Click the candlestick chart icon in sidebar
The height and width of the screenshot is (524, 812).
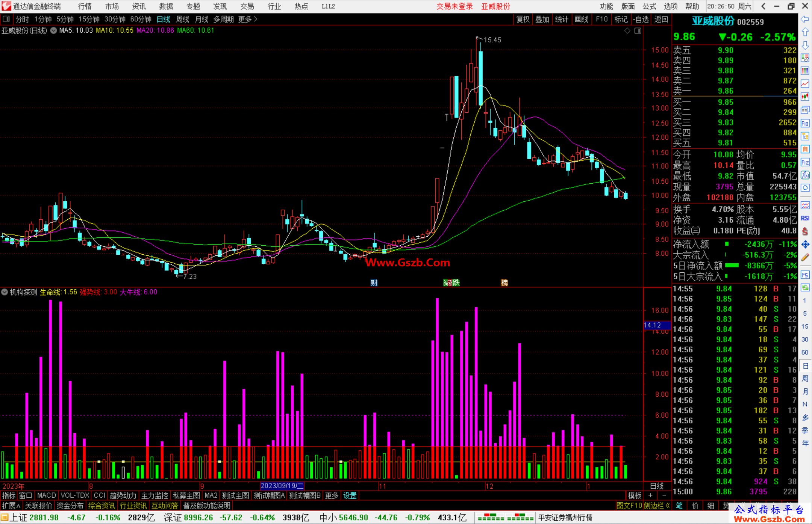point(805,97)
